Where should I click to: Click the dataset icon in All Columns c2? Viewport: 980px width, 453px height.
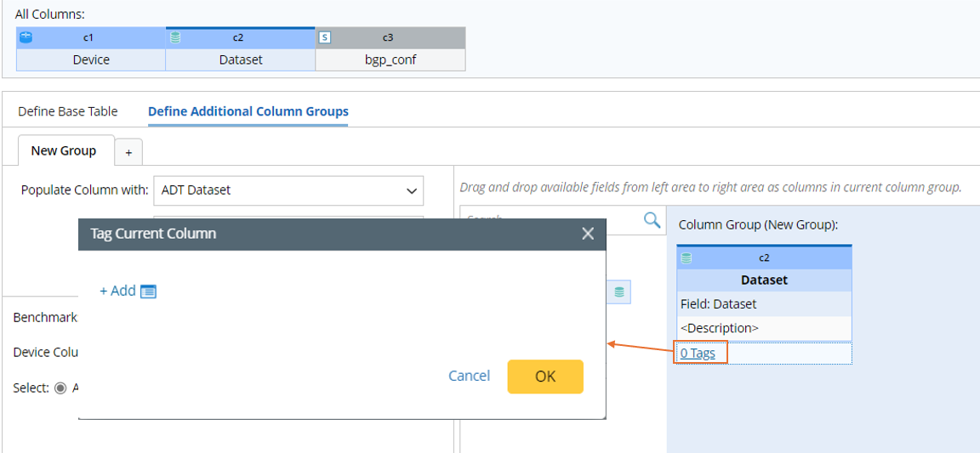tap(176, 37)
